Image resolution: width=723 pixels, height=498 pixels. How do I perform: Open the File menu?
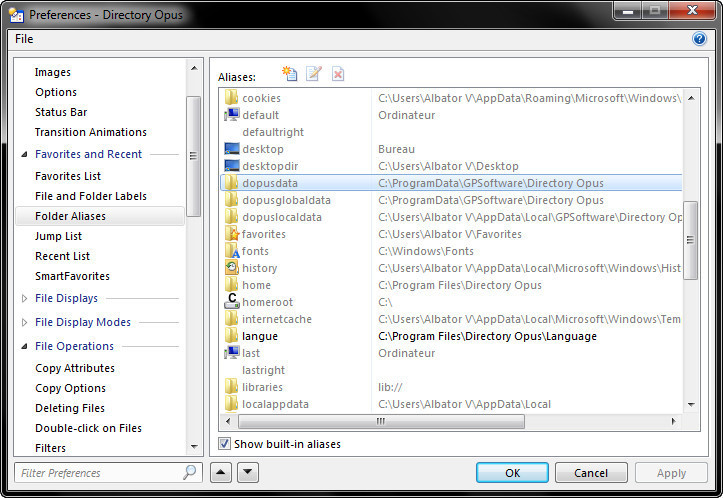[x=24, y=39]
